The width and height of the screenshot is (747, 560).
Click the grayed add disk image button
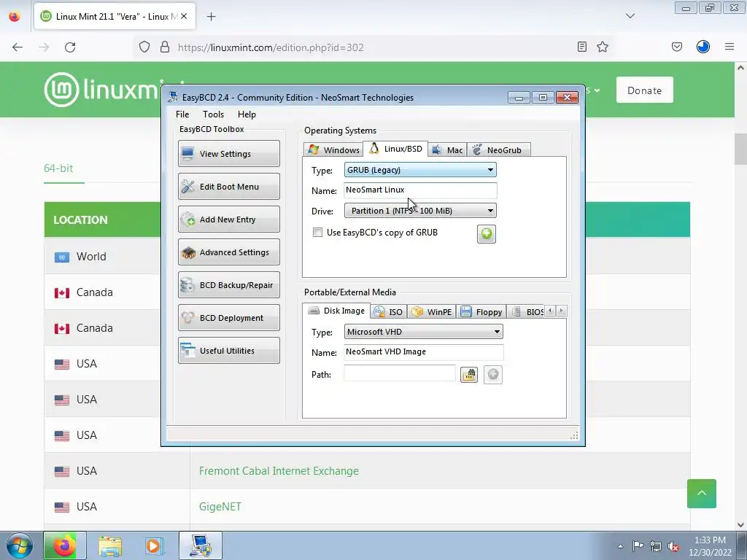(493, 375)
